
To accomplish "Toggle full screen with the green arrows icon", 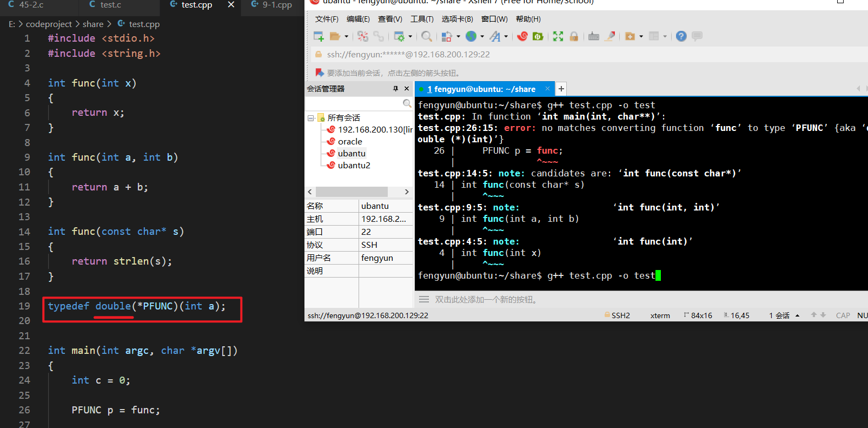I will coord(558,36).
